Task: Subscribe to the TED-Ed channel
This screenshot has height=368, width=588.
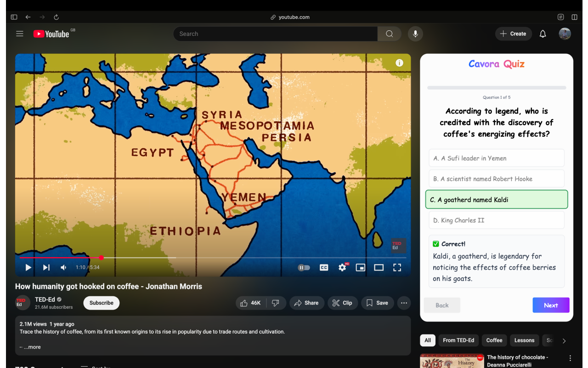Action: coord(102,303)
